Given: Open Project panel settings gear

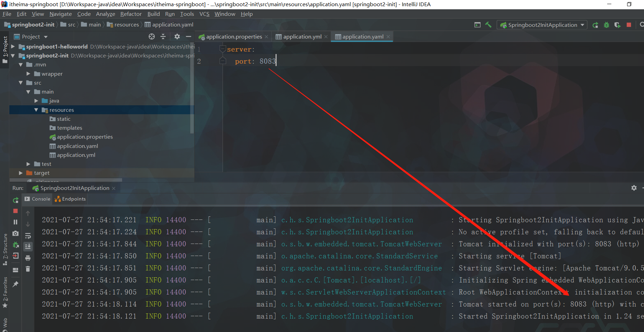Looking at the screenshot, I should [x=177, y=36].
